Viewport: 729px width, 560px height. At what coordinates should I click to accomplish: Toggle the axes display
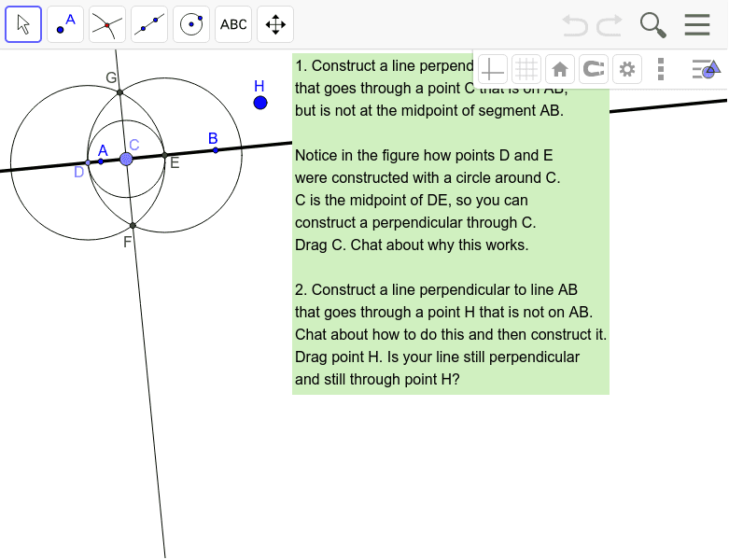[x=493, y=70]
